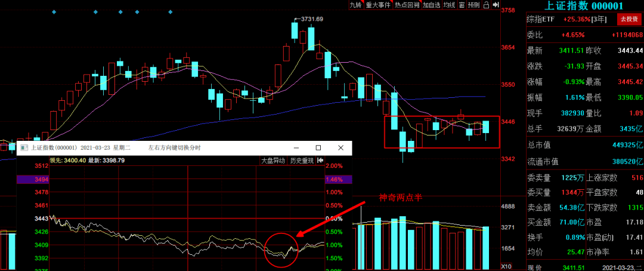Click the X10 volume scale label
This screenshot has height=271, width=644.
pyautogui.click(x=506, y=267)
